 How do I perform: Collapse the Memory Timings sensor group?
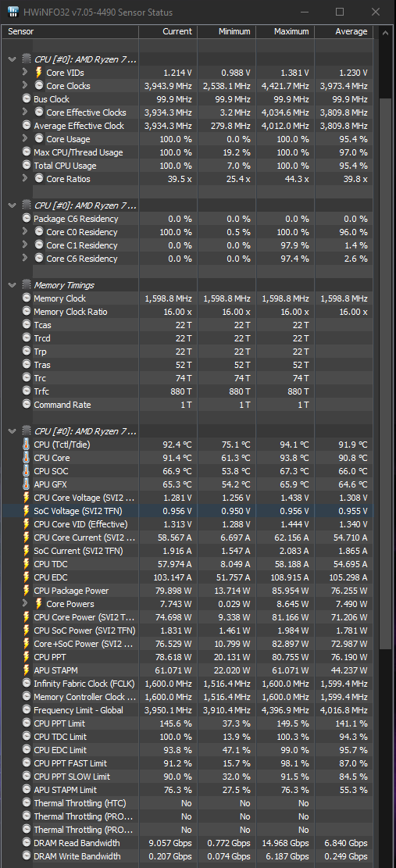12,285
